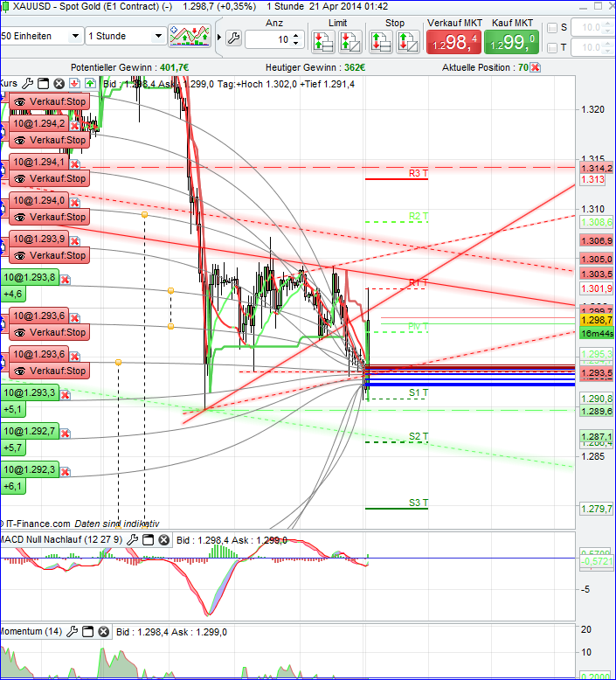
Task: Click the R3 T pivot label
Action: click(x=419, y=173)
